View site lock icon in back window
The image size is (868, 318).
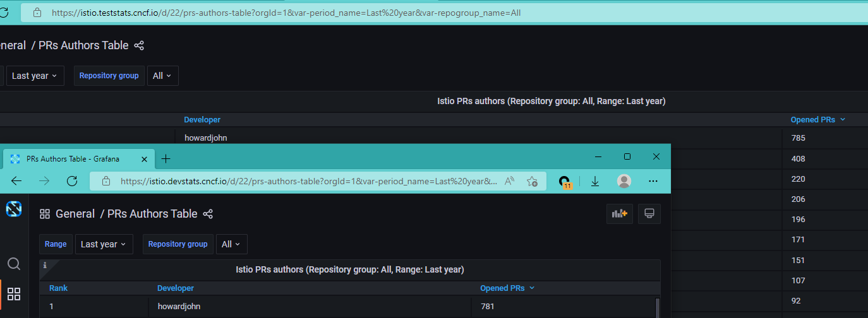[x=37, y=12]
